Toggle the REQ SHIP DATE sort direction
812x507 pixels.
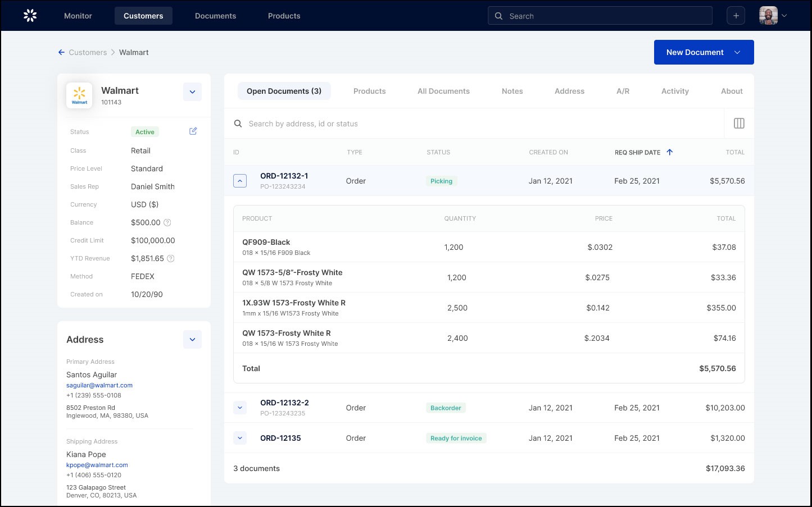click(x=669, y=152)
